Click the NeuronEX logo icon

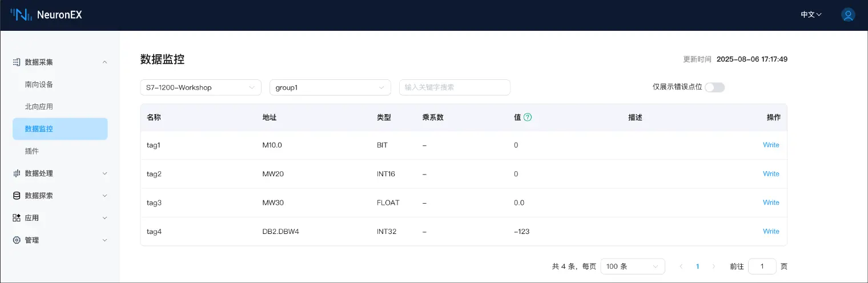[21, 15]
